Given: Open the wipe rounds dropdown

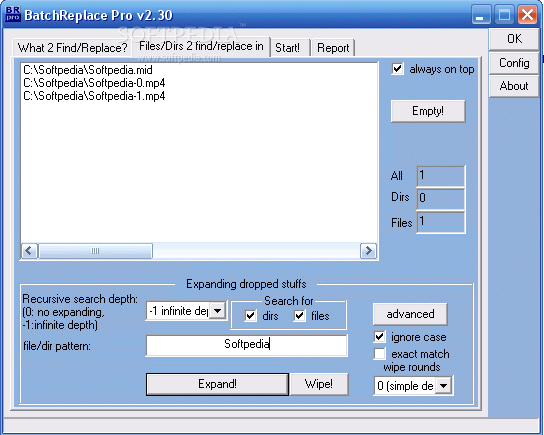Looking at the screenshot, I should 444,385.
